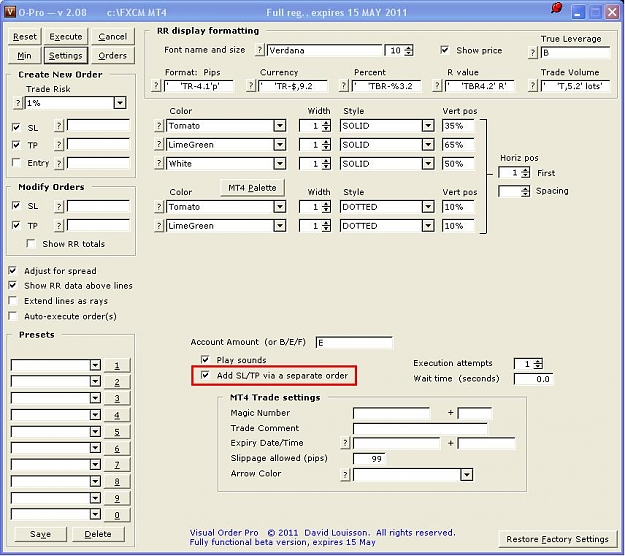Open help for Arrow Color
Screen dimensions: 625x556
[345, 474]
